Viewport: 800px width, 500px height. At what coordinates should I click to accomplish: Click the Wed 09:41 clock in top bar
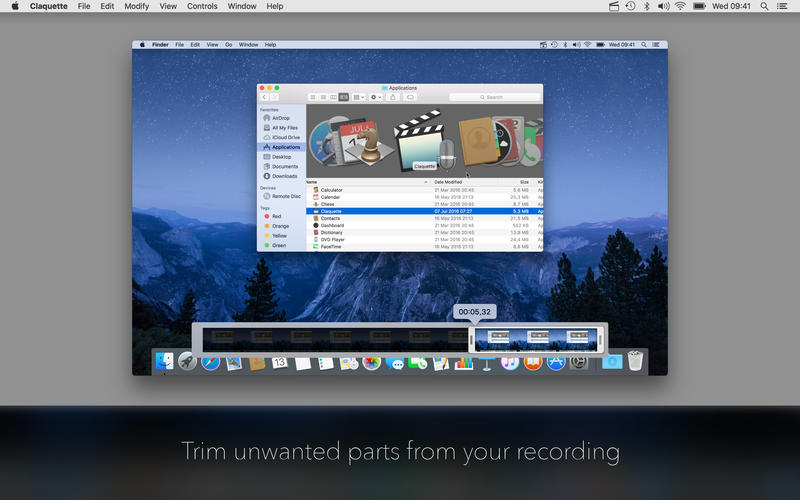[731, 6]
